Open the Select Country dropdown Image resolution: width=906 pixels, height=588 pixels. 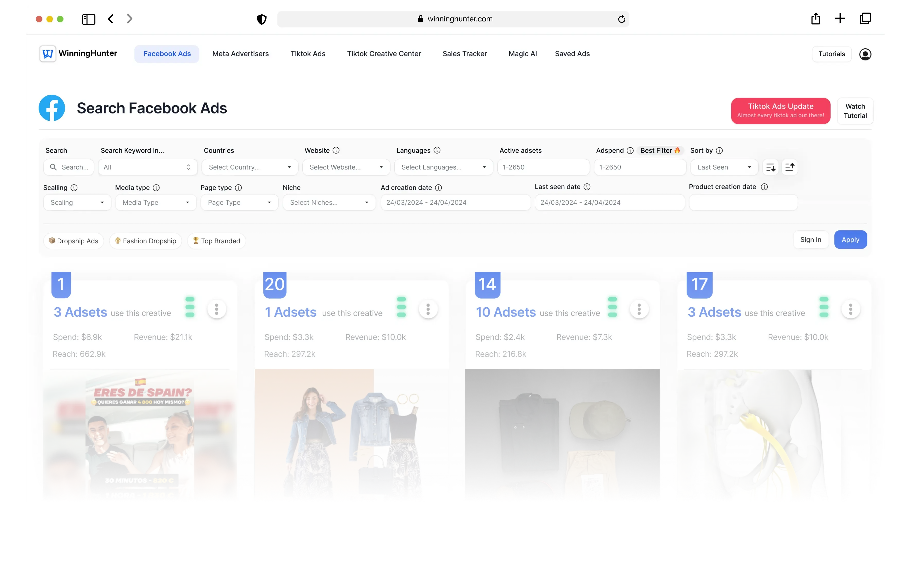click(249, 167)
